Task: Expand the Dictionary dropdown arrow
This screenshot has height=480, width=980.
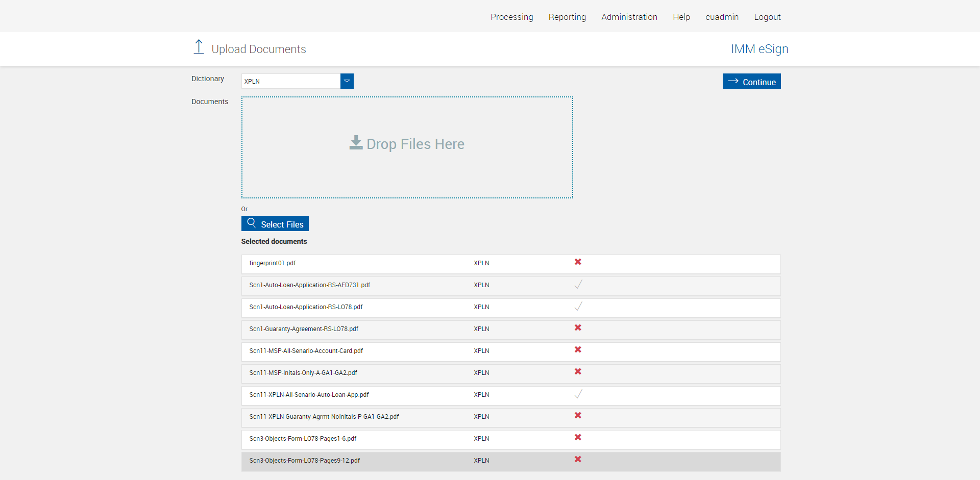Action: click(347, 81)
